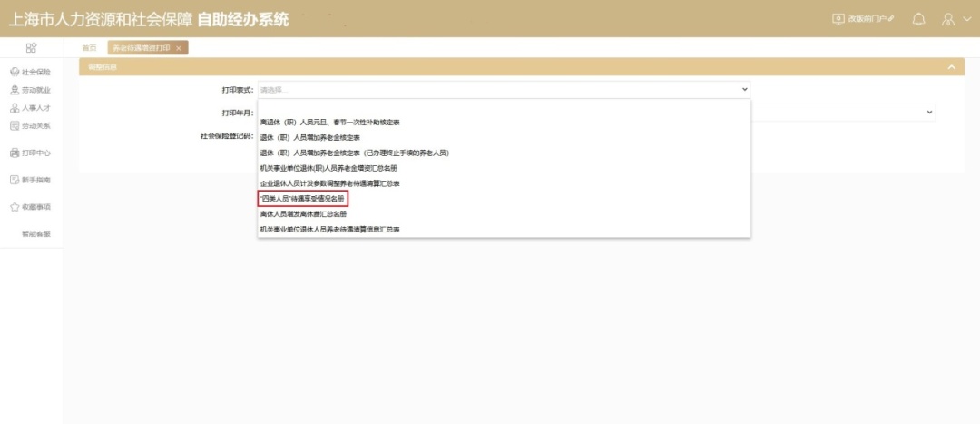
Task: Click 改版前门户 old portal link
Action: 863,19
